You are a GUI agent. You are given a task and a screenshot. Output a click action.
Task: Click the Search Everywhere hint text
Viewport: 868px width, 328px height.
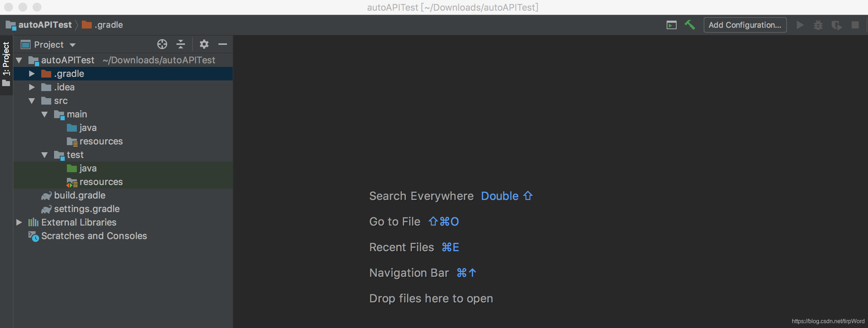(421, 196)
